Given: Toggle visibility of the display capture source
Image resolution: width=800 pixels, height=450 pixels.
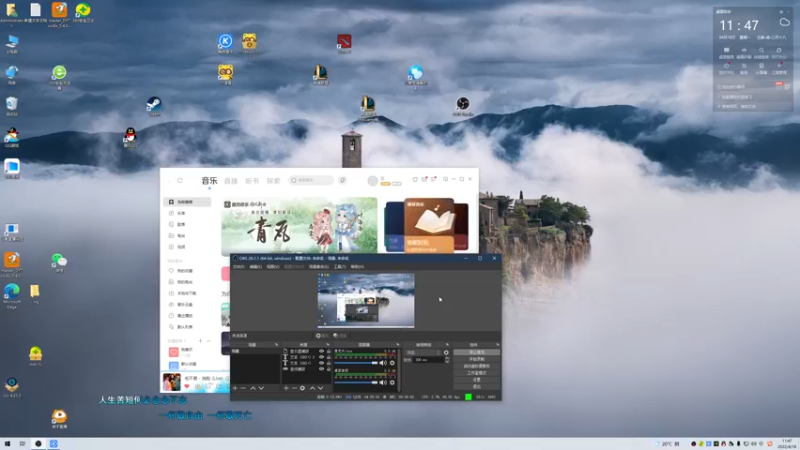Looking at the screenshot, I should tap(321, 351).
